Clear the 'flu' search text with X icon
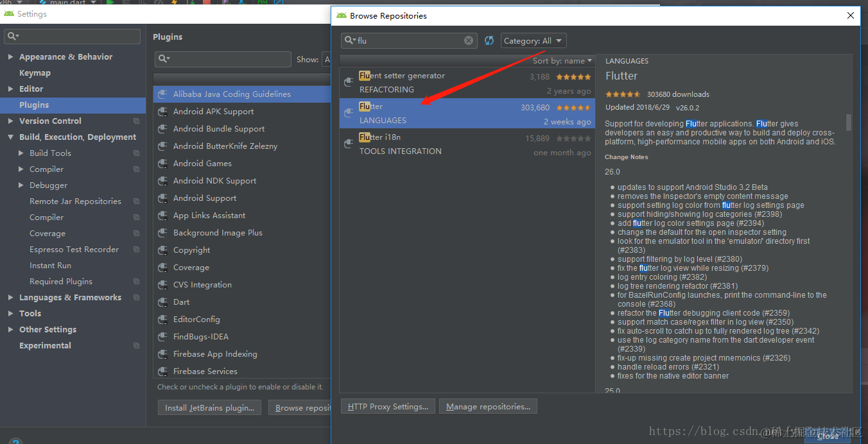 coord(469,40)
